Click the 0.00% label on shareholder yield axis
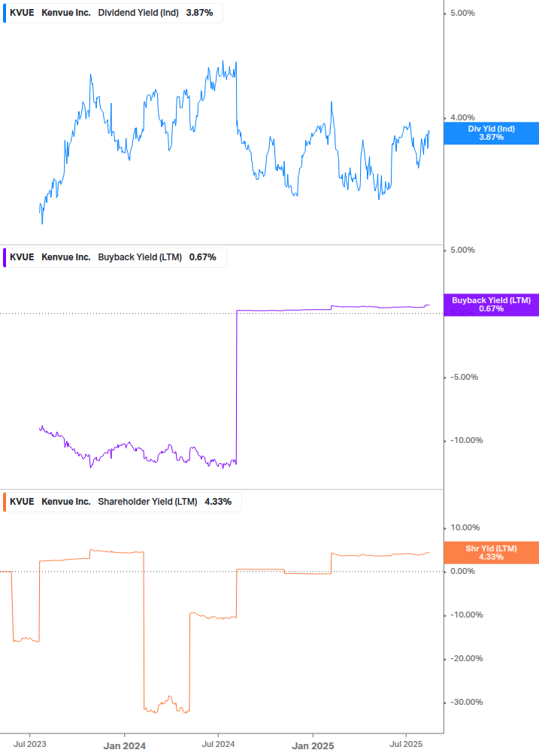This screenshot has height=756, width=539. 462,572
